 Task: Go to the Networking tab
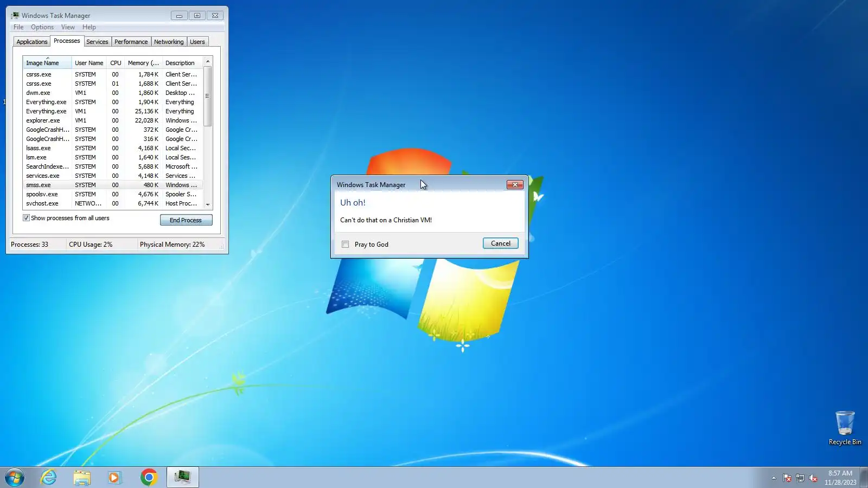(169, 42)
